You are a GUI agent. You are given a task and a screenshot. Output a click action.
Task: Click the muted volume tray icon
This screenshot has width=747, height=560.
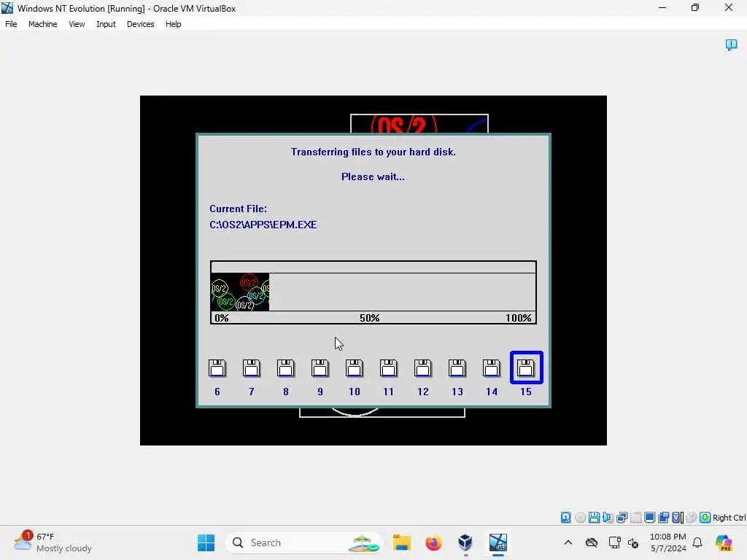[x=633, y=542]
